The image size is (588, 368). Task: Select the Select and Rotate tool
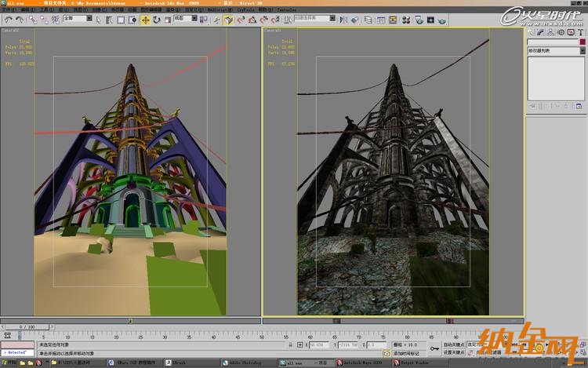[x=157, y=20]
